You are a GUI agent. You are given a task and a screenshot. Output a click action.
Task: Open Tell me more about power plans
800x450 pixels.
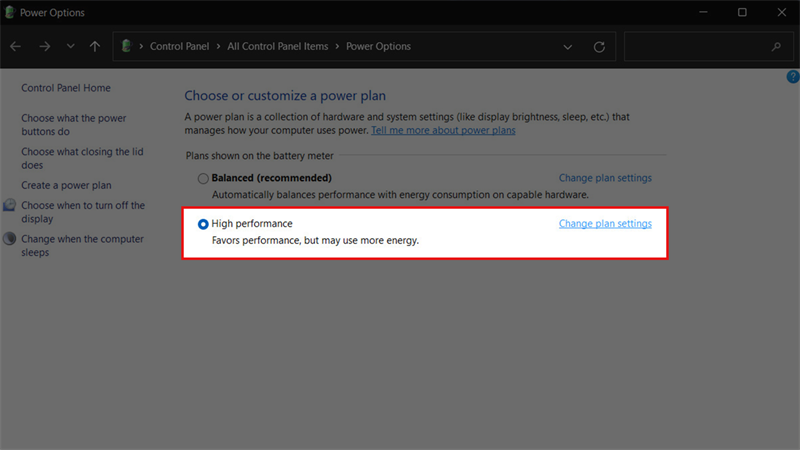[x=443, y=130]
